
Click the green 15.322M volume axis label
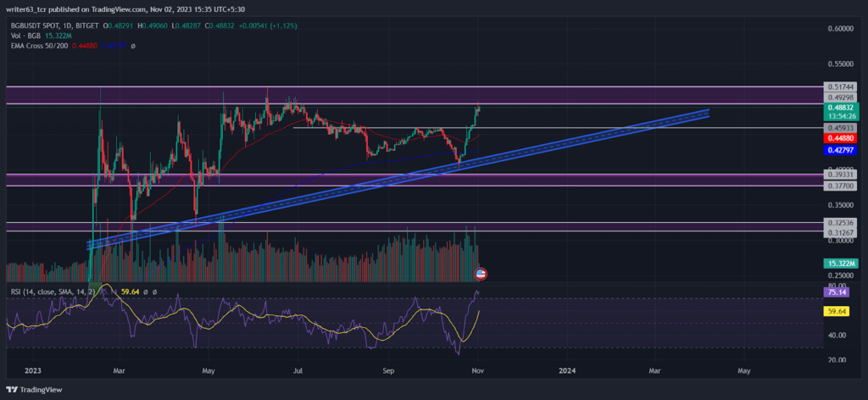840,264
